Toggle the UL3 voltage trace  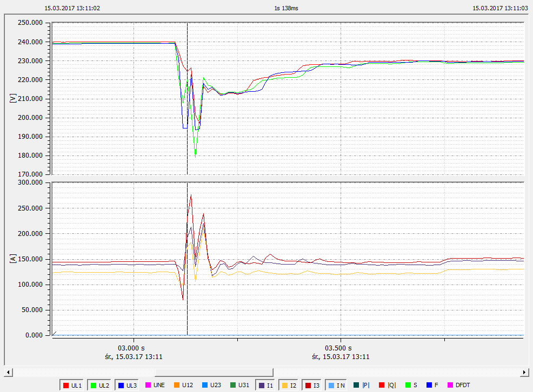127,385
